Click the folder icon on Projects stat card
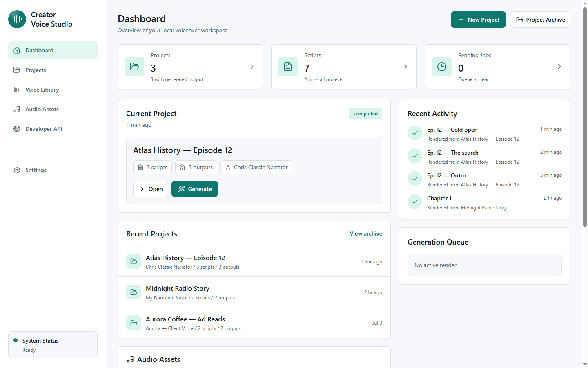This screenshot has width=588, height=368. (x=134, y=67)
